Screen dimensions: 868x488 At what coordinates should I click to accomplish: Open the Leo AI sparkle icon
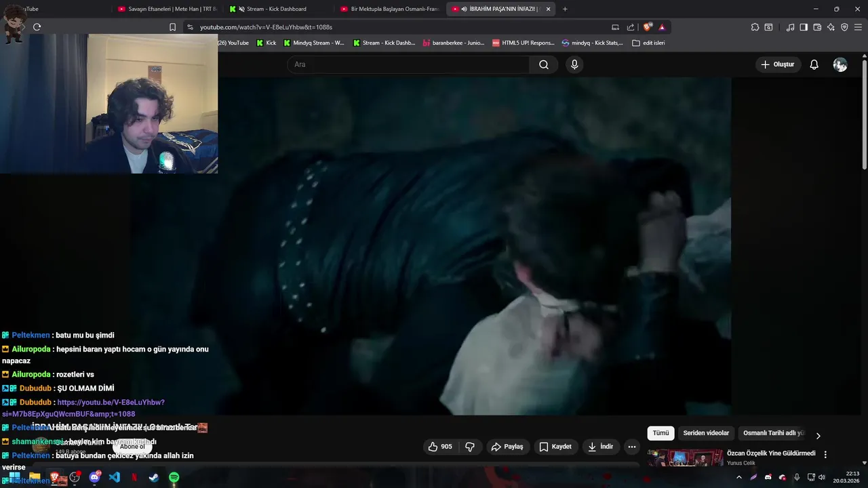tap(831, 27)
